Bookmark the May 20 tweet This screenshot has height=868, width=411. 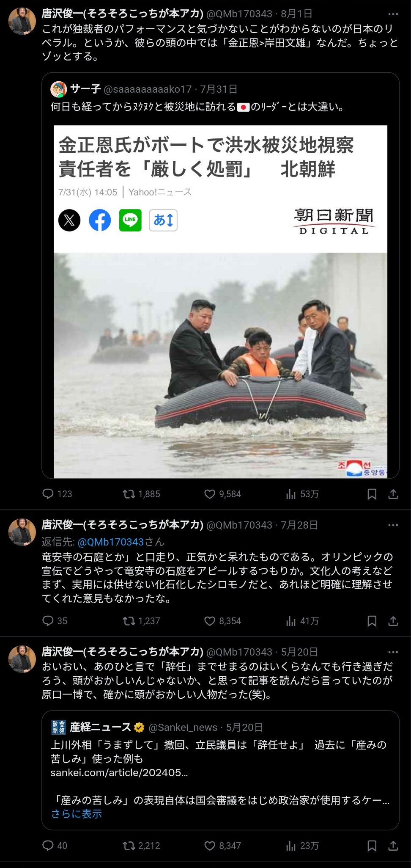(x=372, y=846)
